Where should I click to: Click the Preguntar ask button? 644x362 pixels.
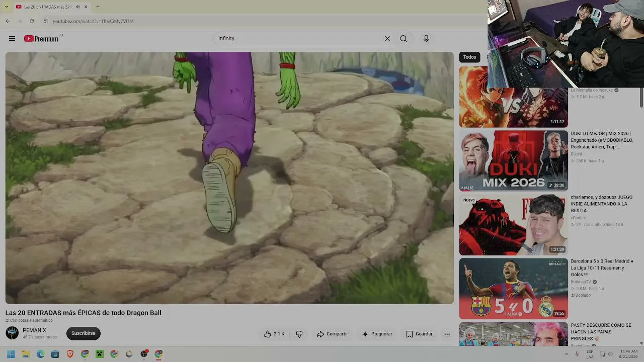(377, 334)
